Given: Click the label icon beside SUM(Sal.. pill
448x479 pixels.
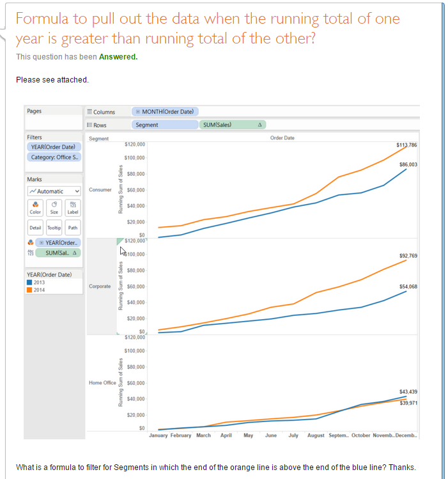Looking at the screenshot, I should (31, 253).
